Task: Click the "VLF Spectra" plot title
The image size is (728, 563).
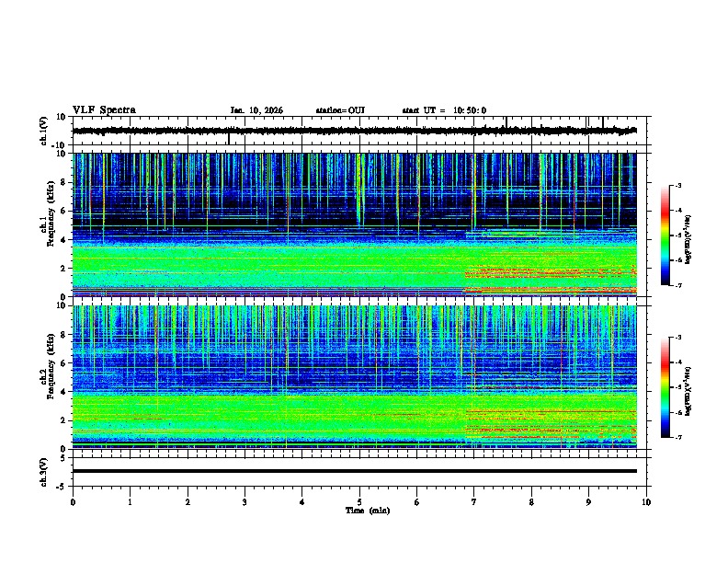Action: click(105, 110)
